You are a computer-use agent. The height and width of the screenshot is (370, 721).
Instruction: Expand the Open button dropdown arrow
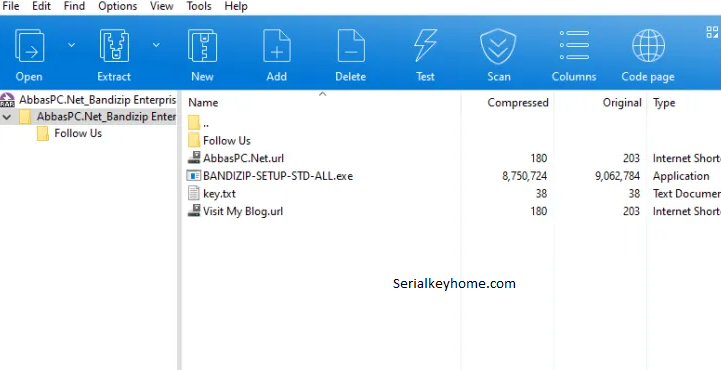click(72, 45)
